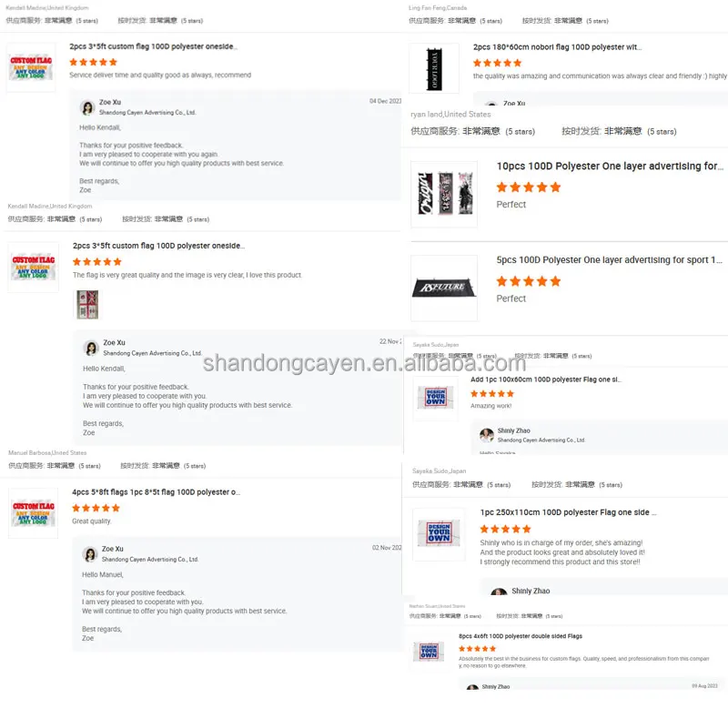This screenshot has height=728, width=728.
Task: Click Zoe Xu's avatar in the 'Hello Kendall' reply about cooperating again
Action: tap(87, 107)
